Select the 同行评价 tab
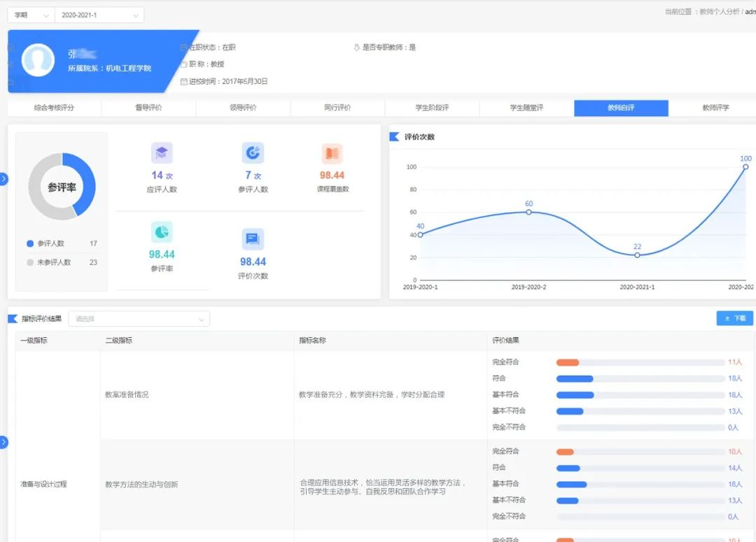The height and width of the screenshot is (542, 756). coord(337,108)
